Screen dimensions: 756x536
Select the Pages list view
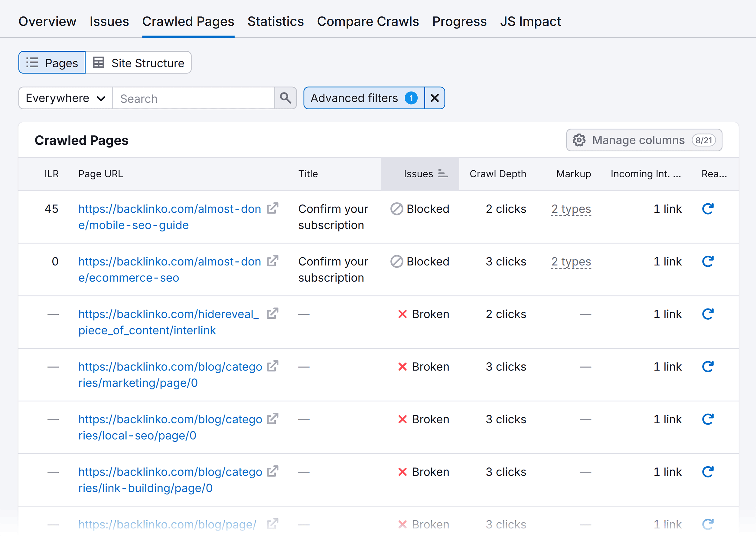point(52,62)
